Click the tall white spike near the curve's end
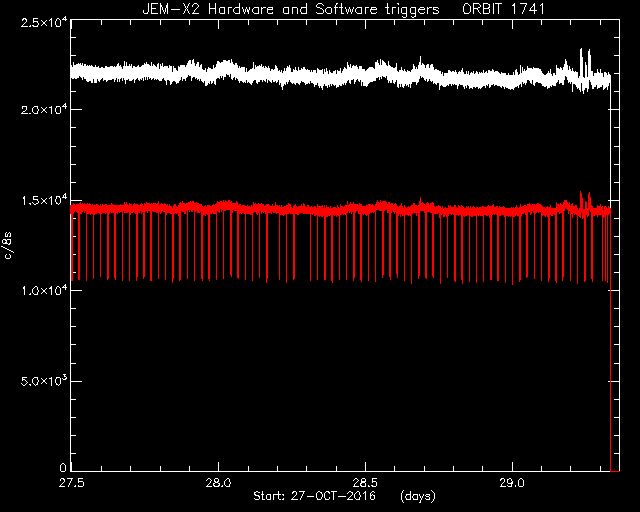The height and width of the screenshot is (512, 640). (581, 61)
